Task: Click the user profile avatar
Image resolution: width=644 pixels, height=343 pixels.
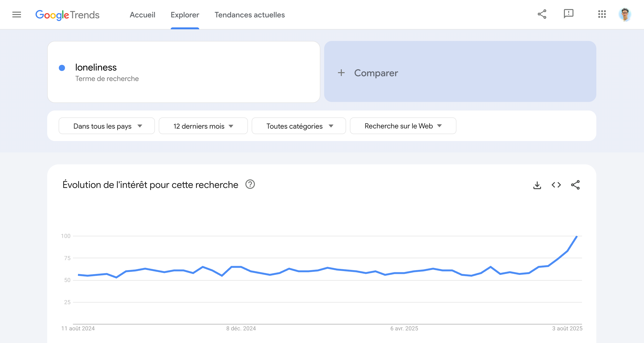Action: pyautogui.click(x=624, y=15)
